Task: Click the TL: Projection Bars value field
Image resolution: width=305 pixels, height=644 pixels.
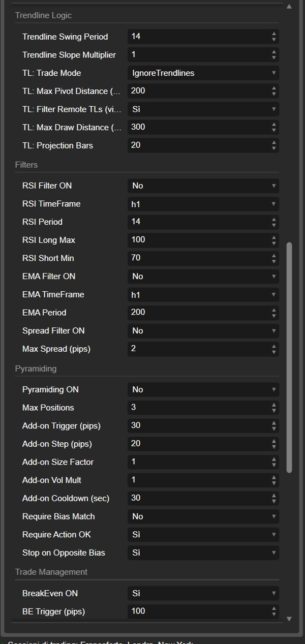Action: coord(198,146)
